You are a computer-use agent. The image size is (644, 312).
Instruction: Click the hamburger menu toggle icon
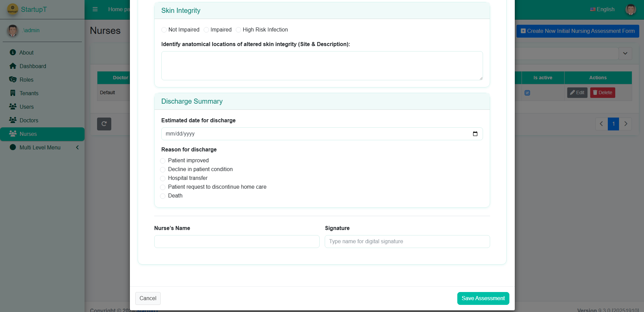click(95, 9)
